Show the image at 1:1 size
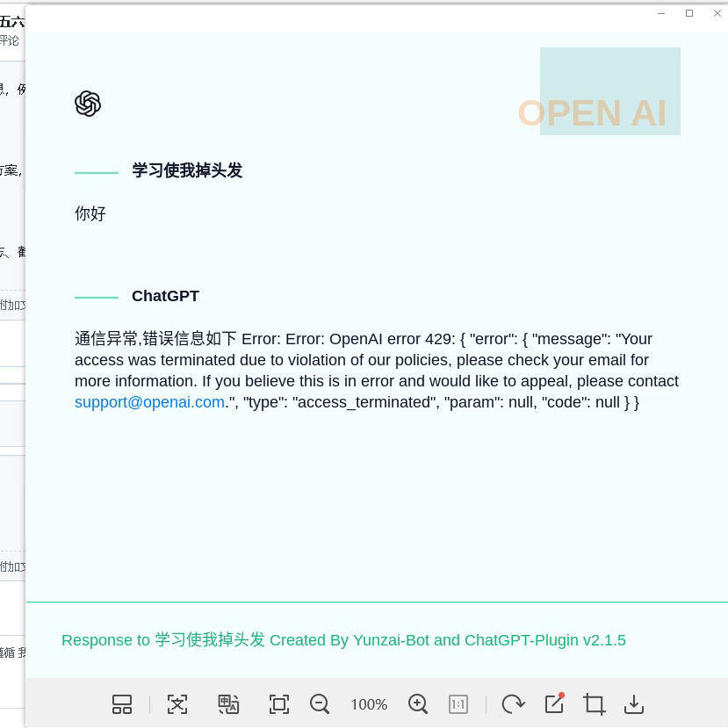728x728 pixels. click(x=458, y=704)
